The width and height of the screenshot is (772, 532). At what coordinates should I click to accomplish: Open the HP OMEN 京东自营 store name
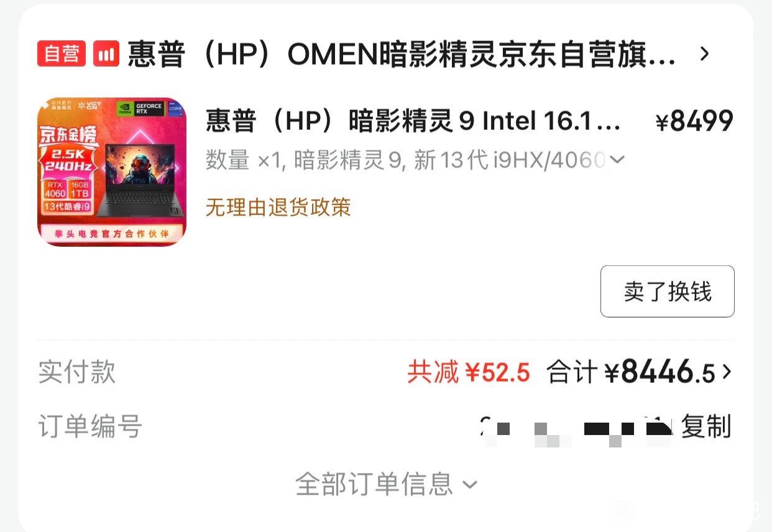coord(402,54)
